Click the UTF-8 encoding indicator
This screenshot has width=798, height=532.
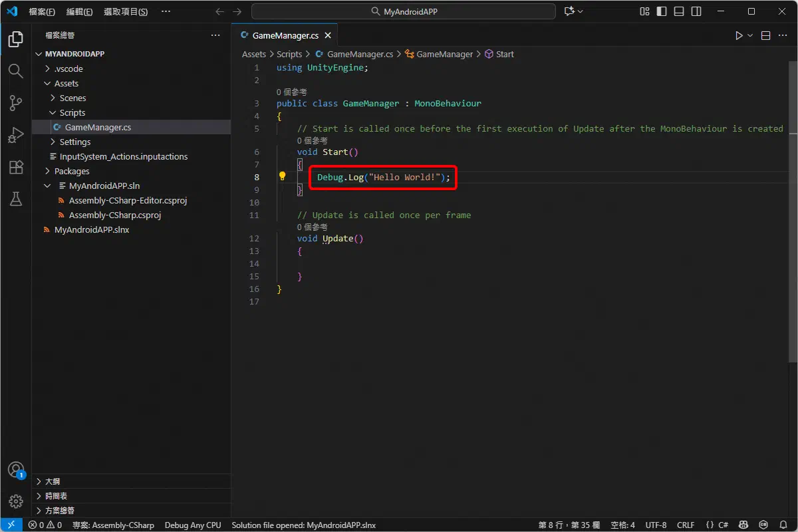click(x=656, y=525)
